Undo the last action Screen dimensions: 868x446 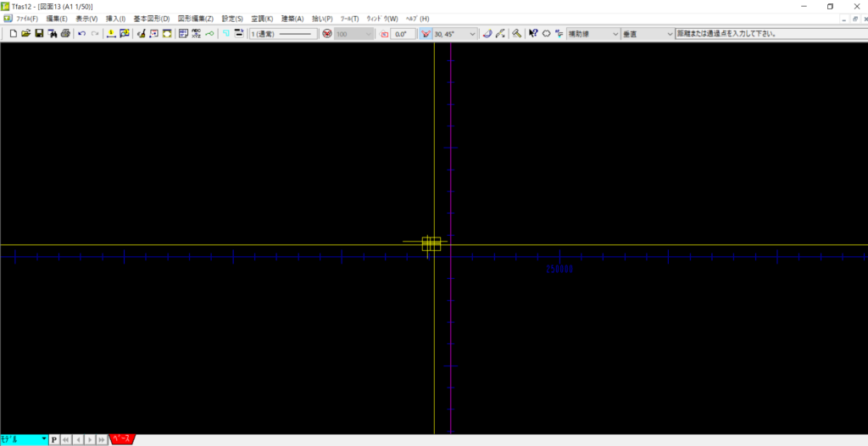(x=81, y=34)
